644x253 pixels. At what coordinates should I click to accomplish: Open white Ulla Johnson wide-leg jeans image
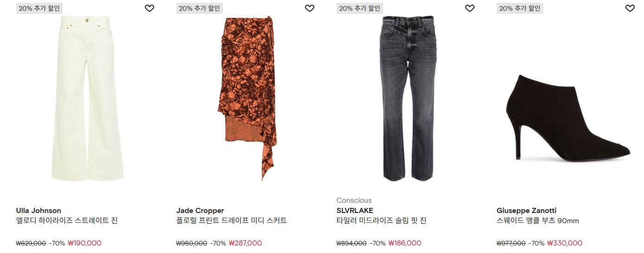[x=87, y=98]
